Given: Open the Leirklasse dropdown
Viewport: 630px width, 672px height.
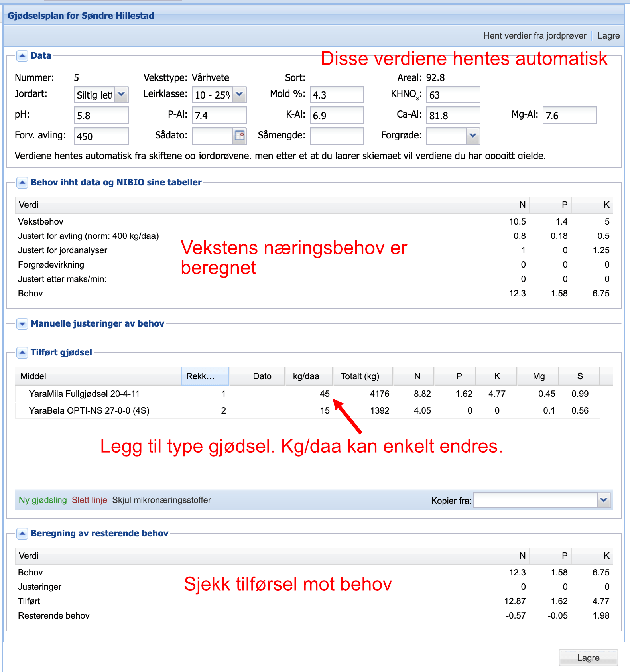Looking at the screenshot, I should pyautogui.click(x=239, y=95).
